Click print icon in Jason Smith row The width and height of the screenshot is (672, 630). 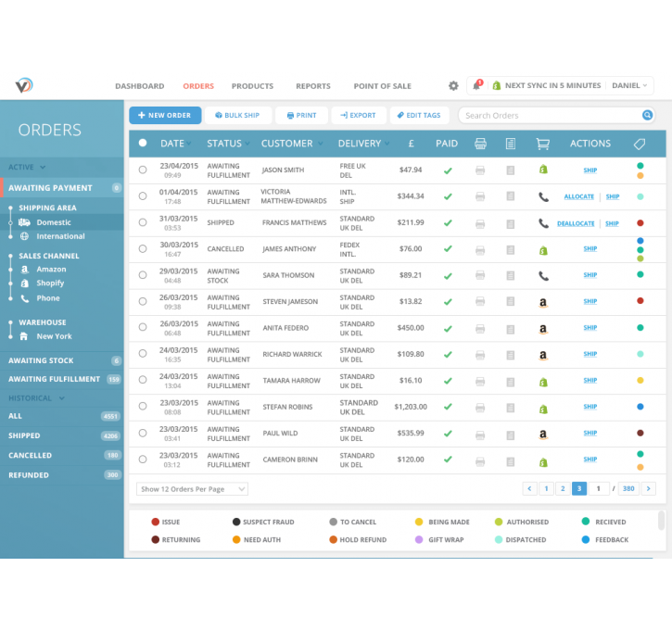pos(480,170)
